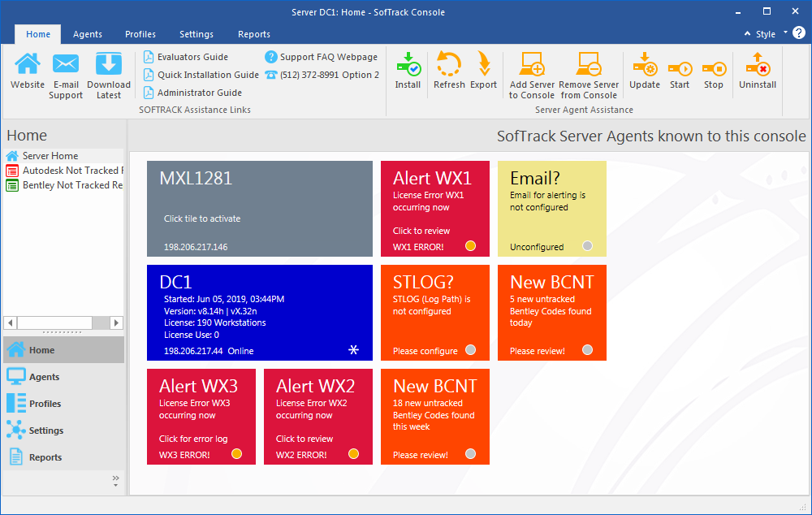This screenshot has width=812, height=515.
Task: Open the Style dropdown menu
Action: tap(771, 34)
